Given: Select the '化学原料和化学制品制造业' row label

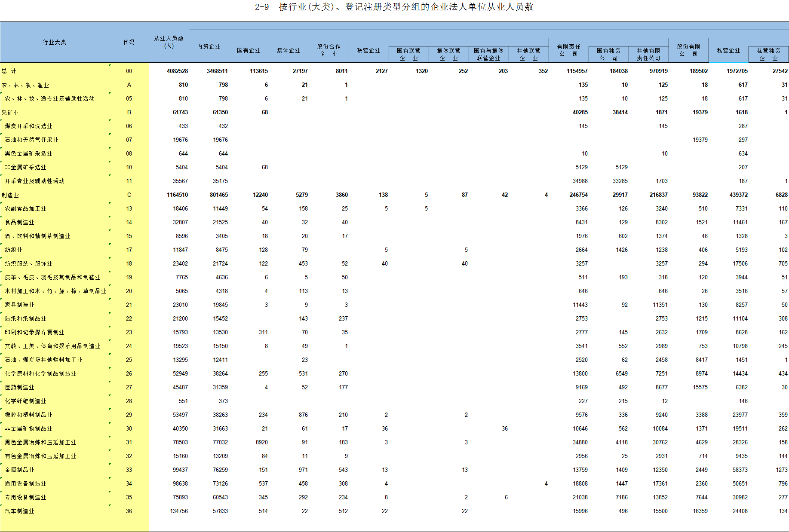Looking at the screenshot, I should tap(40, 373).
